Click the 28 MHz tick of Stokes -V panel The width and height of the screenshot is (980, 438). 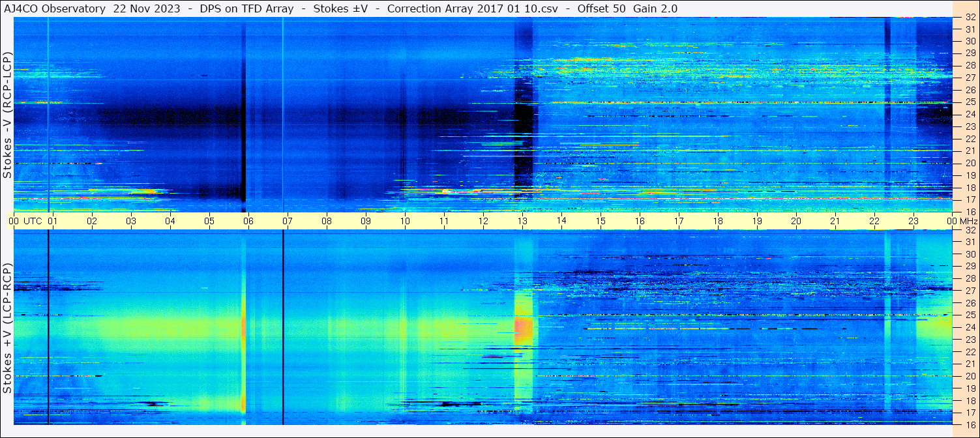pos(970,65)
